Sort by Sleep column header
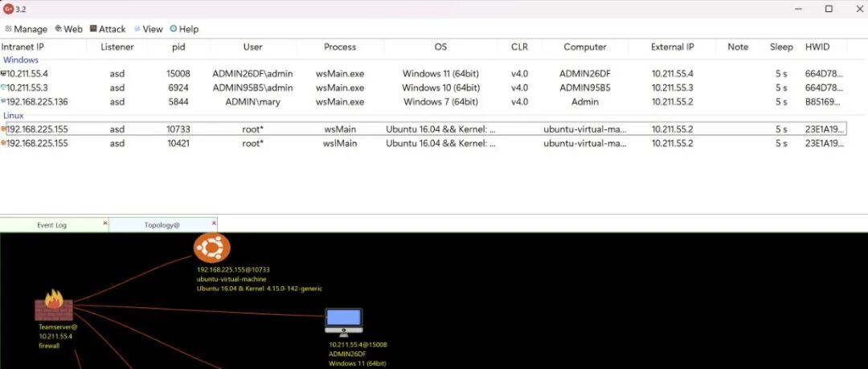 tap(781, 47)
